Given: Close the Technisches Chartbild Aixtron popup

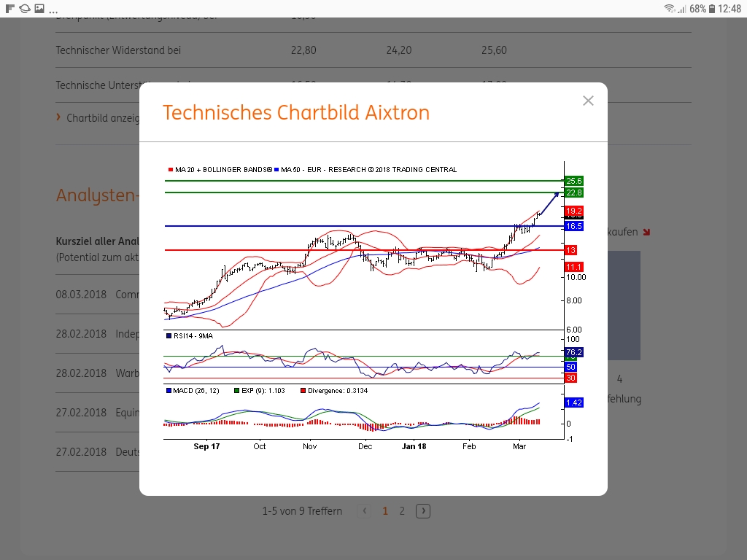Looking at the screenshot, I should (x=588, y=101).
